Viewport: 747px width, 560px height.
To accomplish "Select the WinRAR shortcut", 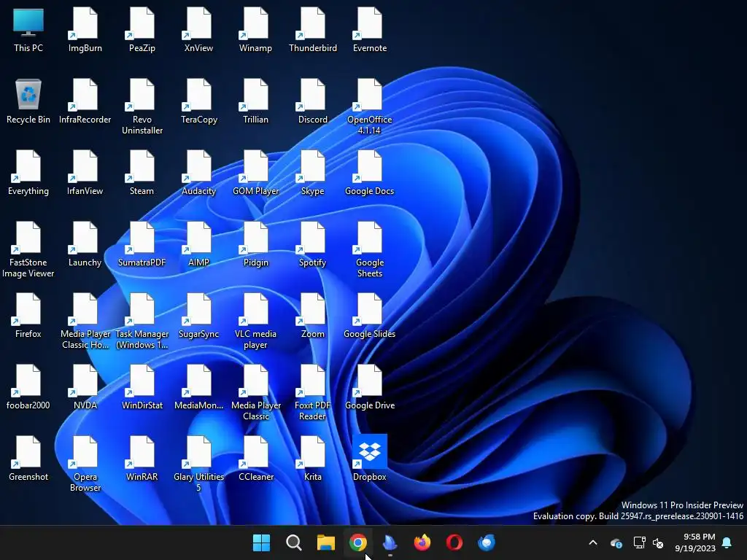I will tap(142, 459).
